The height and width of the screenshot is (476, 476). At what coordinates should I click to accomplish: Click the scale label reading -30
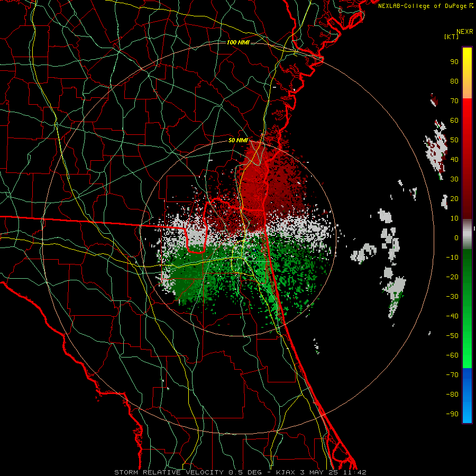coord(452,297)
